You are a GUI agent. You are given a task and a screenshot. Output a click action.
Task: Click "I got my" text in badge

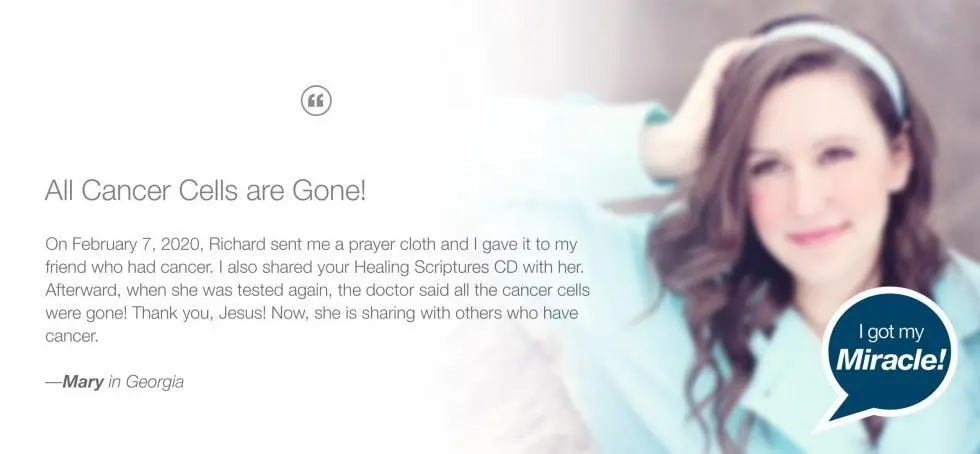point(889,333)
